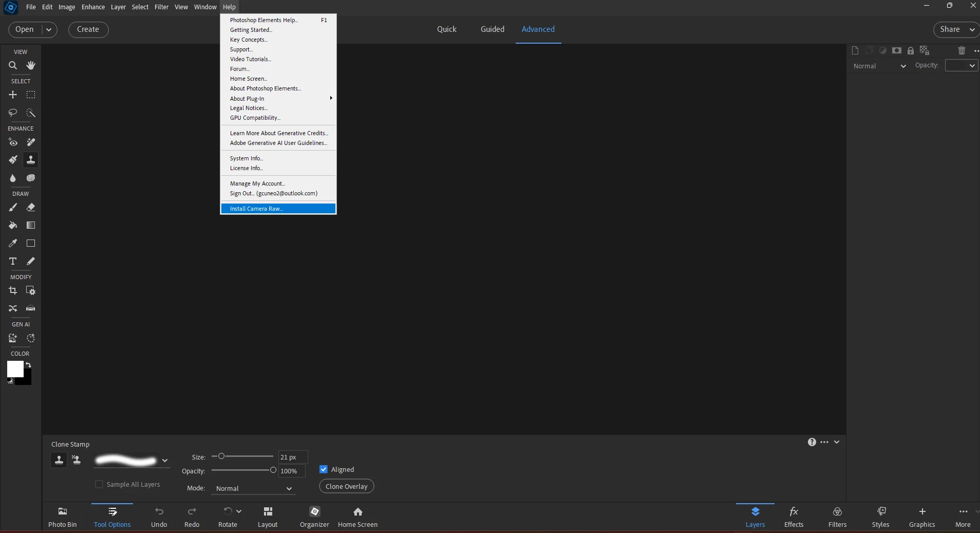This screenshot has width=980, height=533.
Task: Open the layer blend mode Normal dropdown
Action: (x=880, y=66)
